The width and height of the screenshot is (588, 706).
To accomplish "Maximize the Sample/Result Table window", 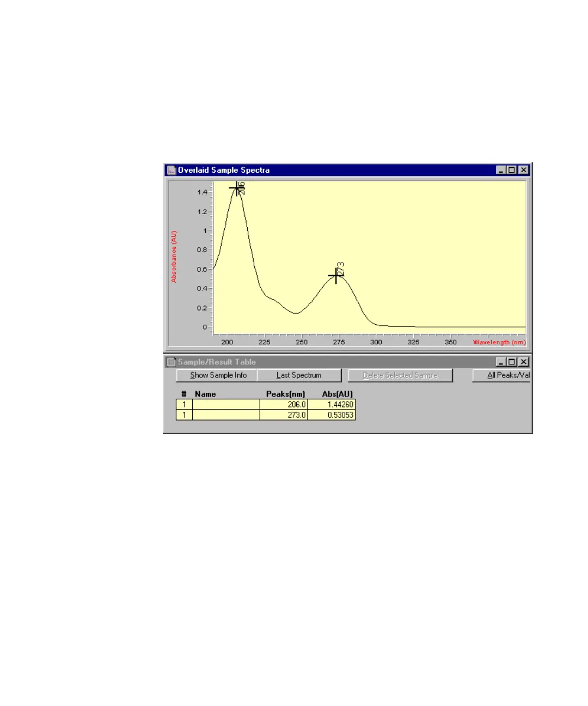I will pyautogui.click(x=511, y=362).
